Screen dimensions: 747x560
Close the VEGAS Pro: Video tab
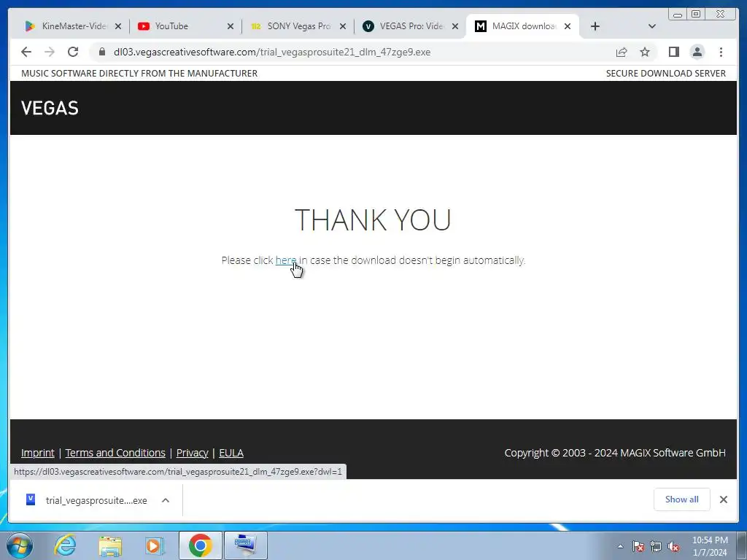[455, 26]
